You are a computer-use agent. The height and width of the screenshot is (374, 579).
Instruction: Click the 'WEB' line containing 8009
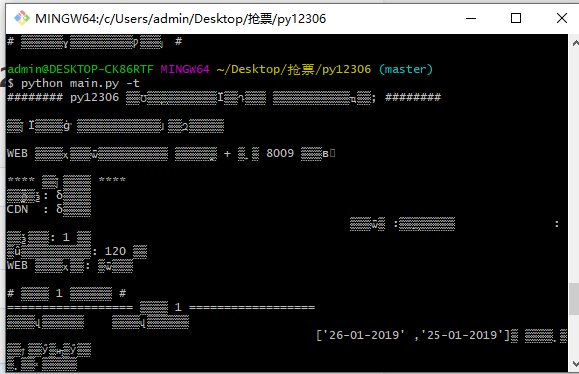(171, 153)
